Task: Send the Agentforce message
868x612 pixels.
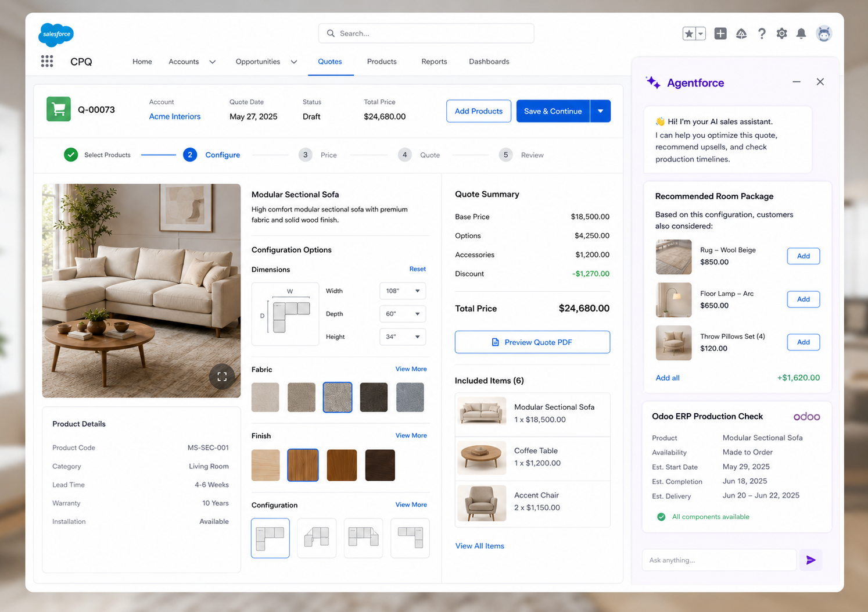Action: (811, 560)
